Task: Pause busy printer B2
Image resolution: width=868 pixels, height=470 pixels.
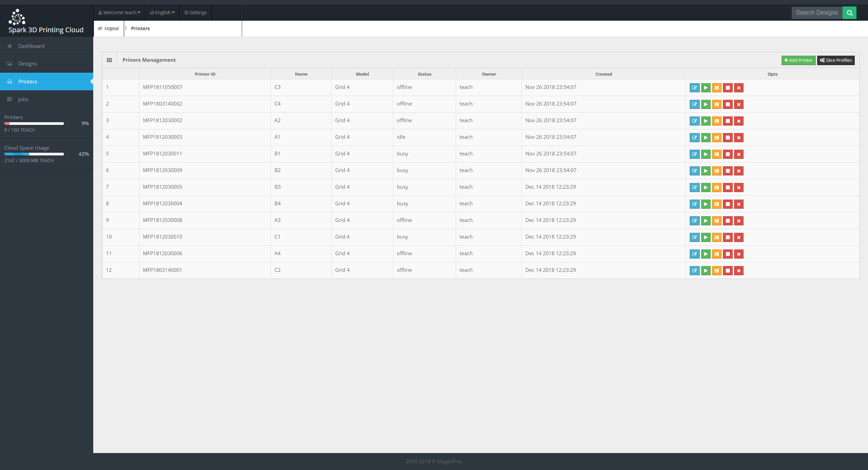Action: coord(716,171)
